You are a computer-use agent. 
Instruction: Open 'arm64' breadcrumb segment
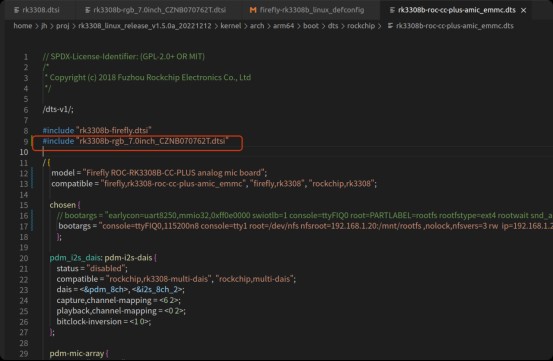[283, 26]
